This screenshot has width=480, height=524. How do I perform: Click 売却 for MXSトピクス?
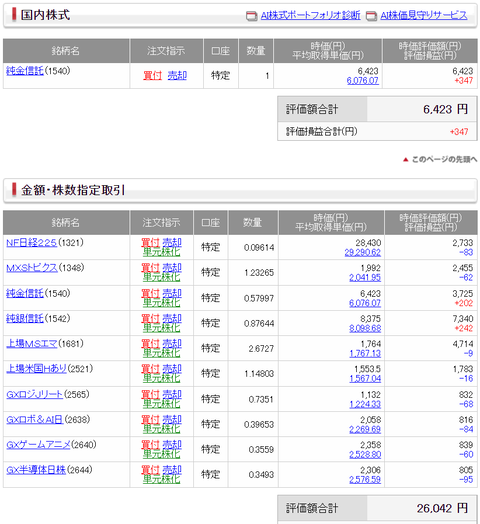[172, 268]
